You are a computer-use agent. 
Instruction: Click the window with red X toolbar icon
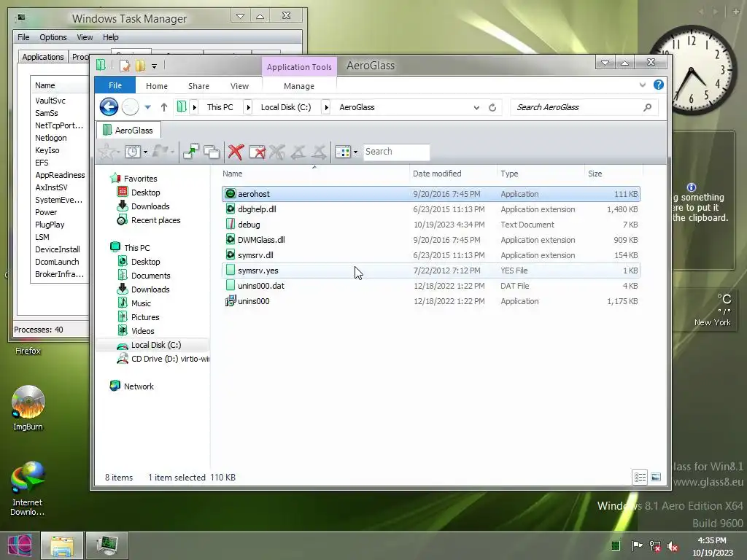[257, 152]
